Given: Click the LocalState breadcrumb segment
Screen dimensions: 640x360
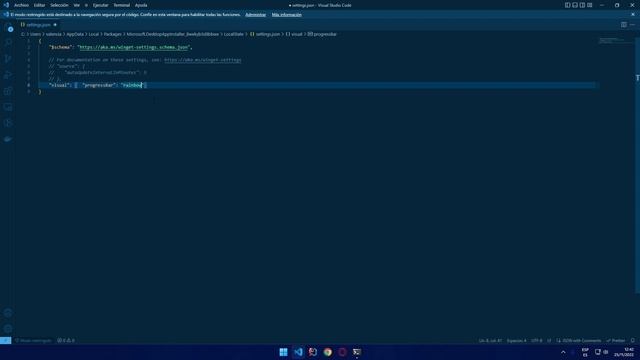Looking at the screenshot, I should tap(233, 34).
